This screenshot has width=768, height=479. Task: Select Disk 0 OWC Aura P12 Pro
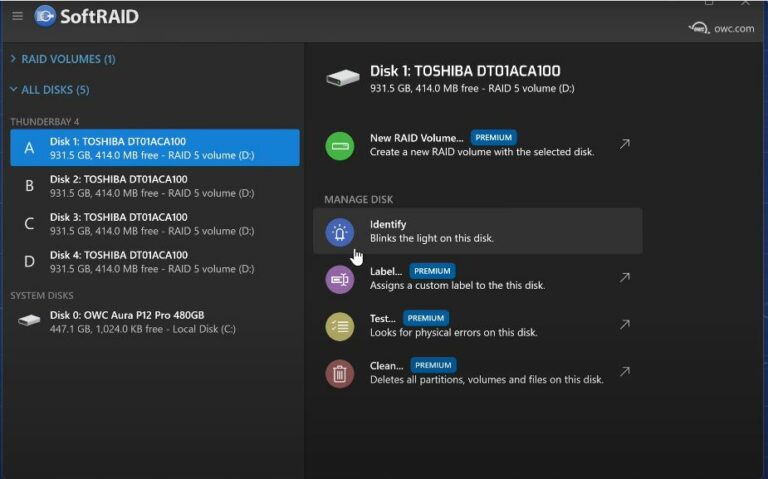(154, 321)
